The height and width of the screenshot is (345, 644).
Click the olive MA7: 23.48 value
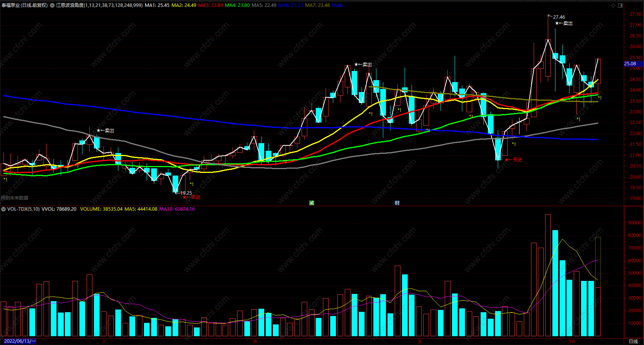317,5
